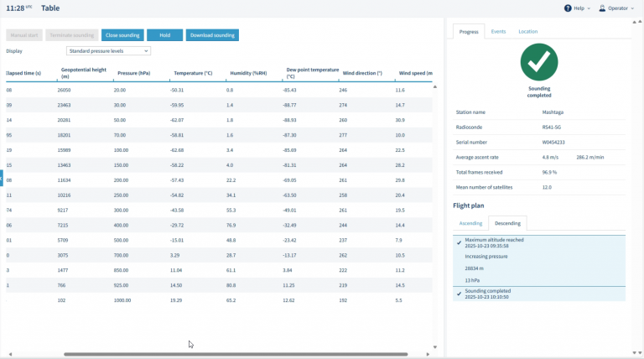
Task: Click the 20.00 pressure cell
Action: click(120, 90)
